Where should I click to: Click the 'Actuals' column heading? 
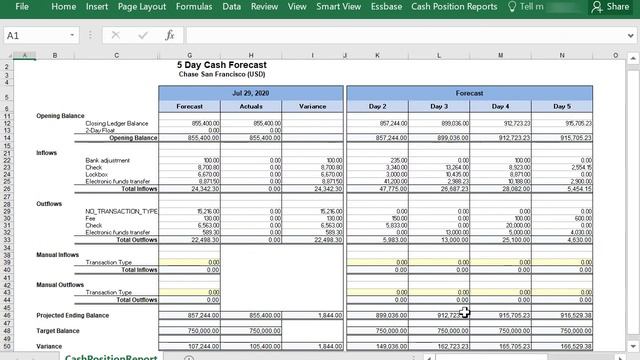tap(251, 106)
